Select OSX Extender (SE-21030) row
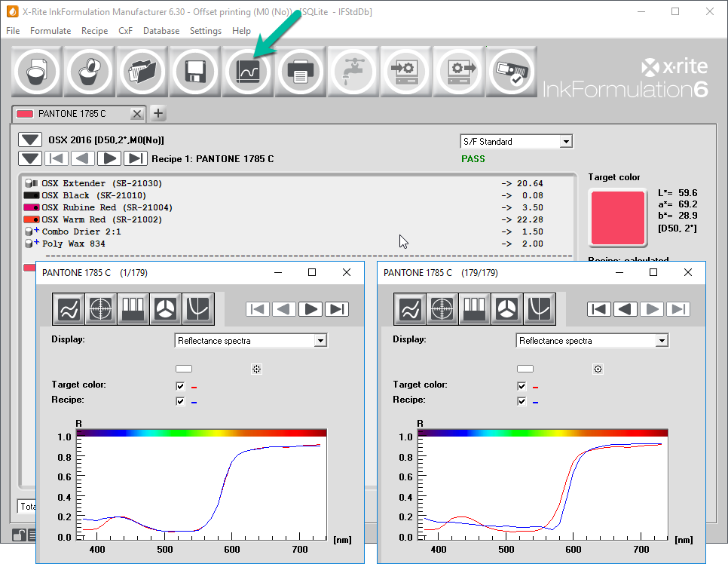The image size is (728, 564). pos(283,183)
